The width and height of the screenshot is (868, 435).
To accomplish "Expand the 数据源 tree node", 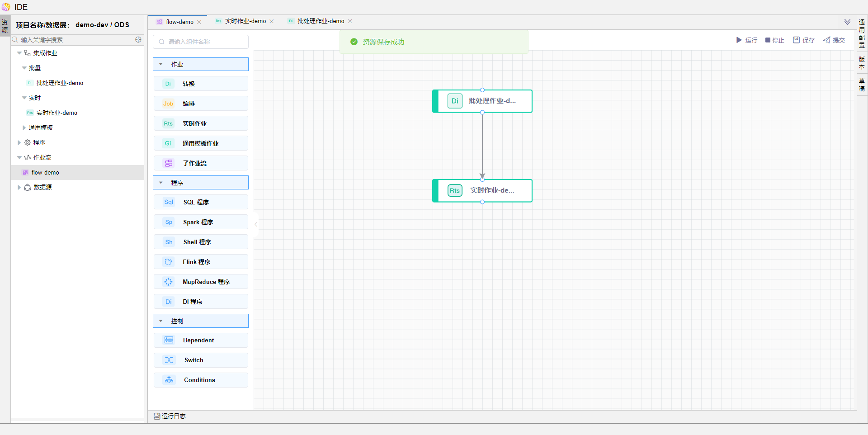I will click(x=19, y=187).
